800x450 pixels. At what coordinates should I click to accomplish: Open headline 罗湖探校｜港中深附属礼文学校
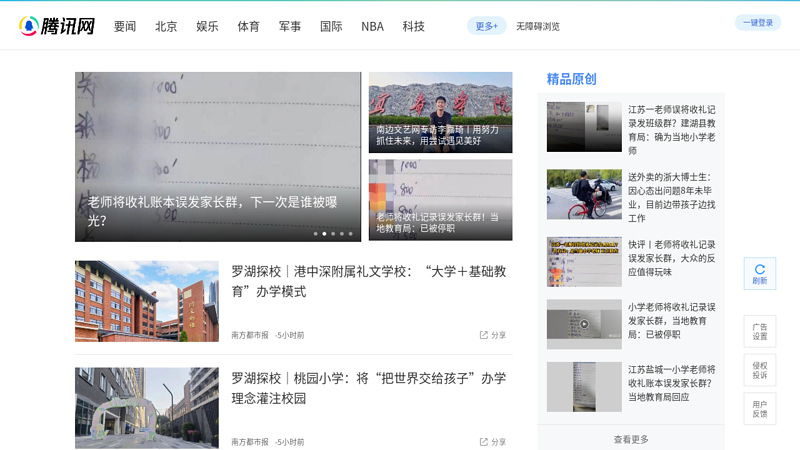[368, 281]
